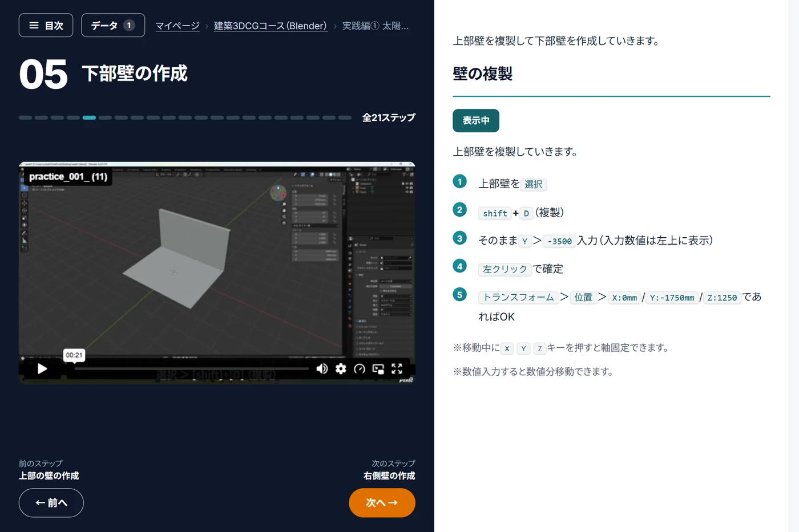Jump to the first step progress dash

tap(25, 117)
